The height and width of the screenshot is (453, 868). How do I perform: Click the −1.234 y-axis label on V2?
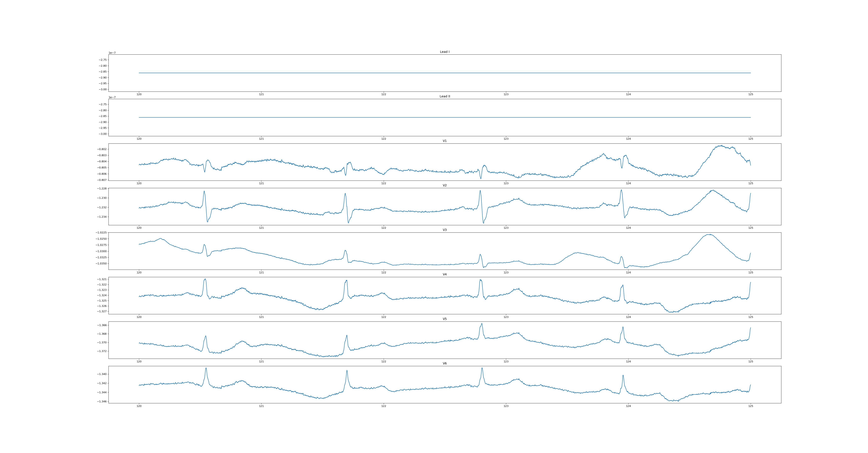point(102,217)
